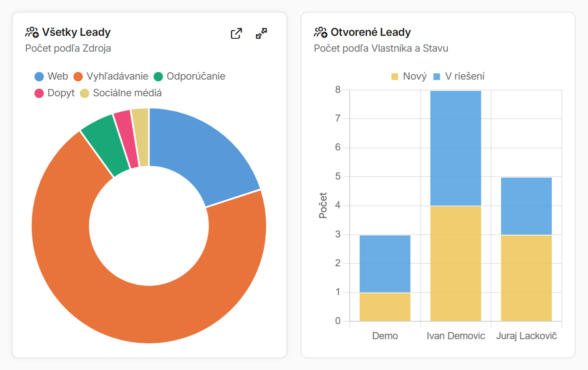Viewport: 588px width, 370px height.
Task: Click the y-axis tick label 5
Action: [x=338, y=176]
